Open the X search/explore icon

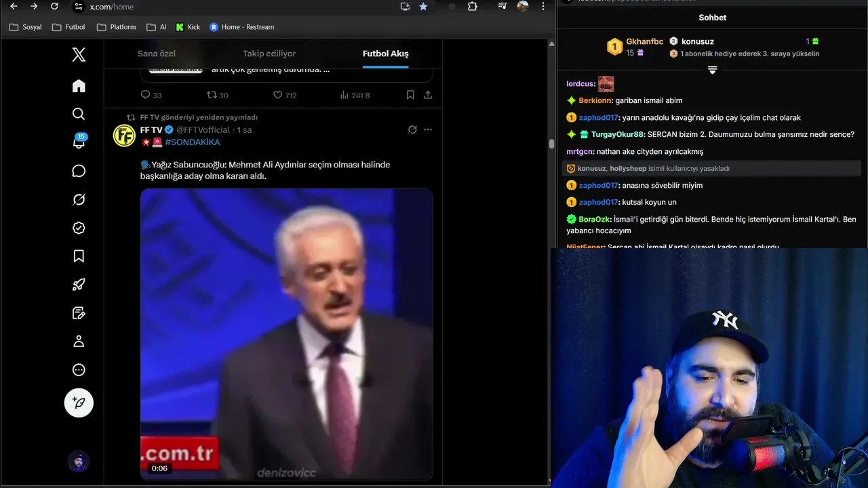pyautogui.click(x=79, y=114)
